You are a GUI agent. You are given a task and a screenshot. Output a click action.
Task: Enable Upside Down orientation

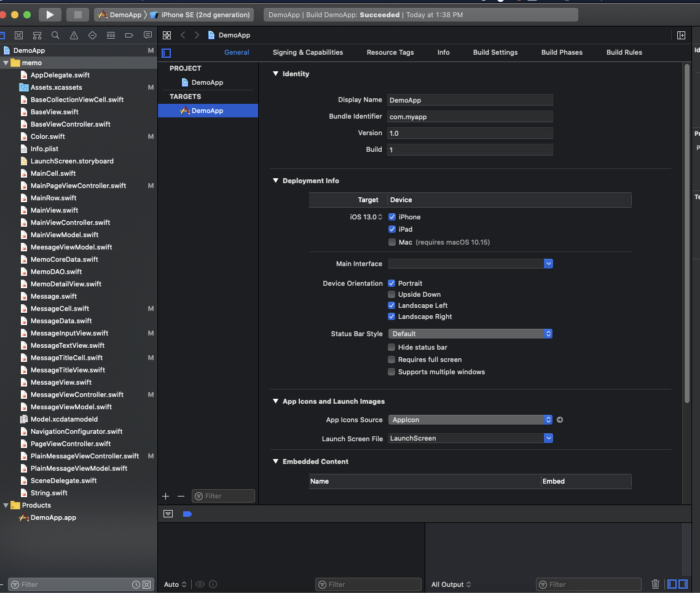(391, 294)
